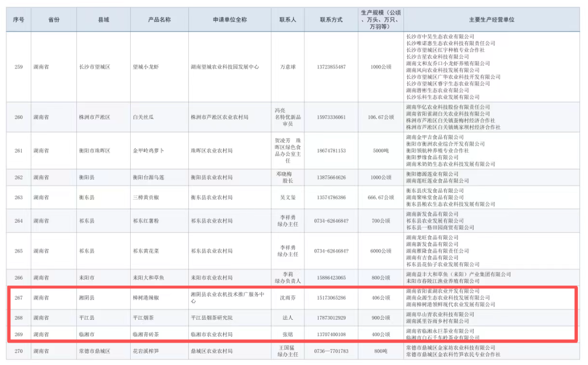
Task: Click the scale value 700公顷
Action: pos(381,221)
